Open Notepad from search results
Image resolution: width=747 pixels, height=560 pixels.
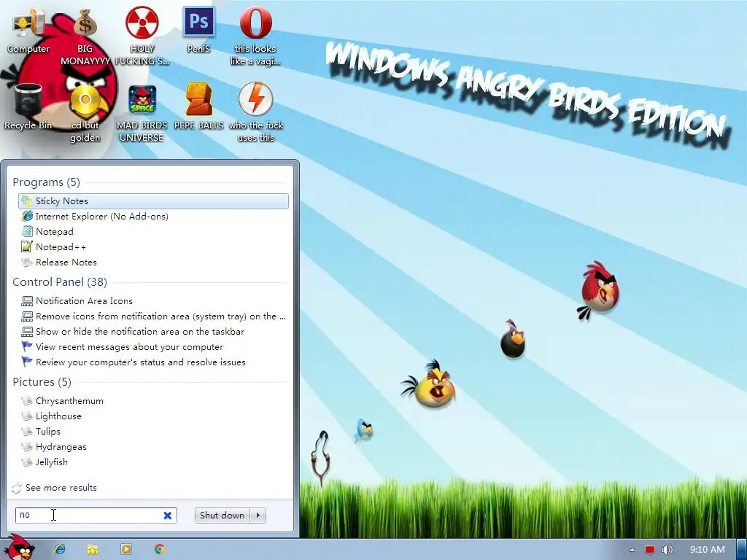pos(153,231)
